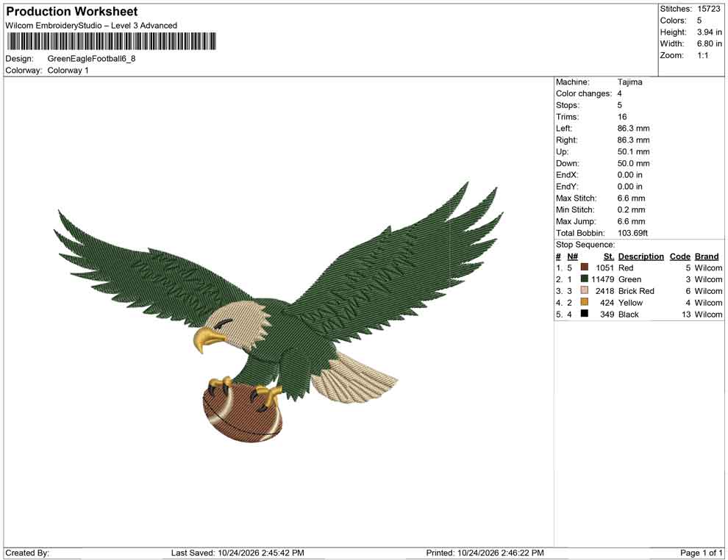Click the Green stitch count "11479"
The image size is (728, 560).
603,279
